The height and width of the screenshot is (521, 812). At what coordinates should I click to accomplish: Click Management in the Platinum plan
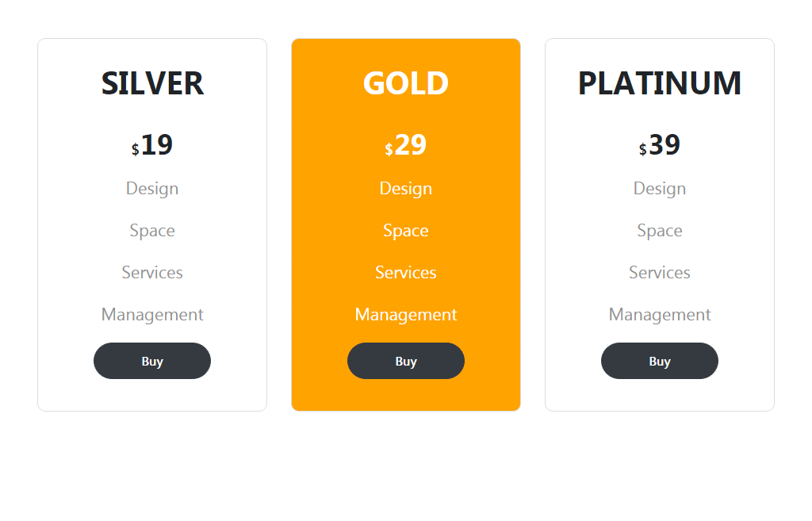(x=660, y=314)
